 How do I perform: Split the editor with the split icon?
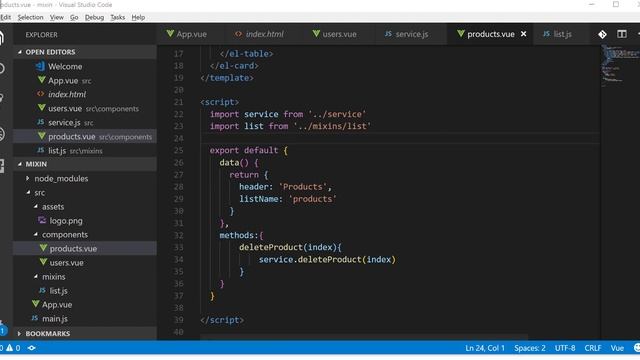click(x=622, y=34)
